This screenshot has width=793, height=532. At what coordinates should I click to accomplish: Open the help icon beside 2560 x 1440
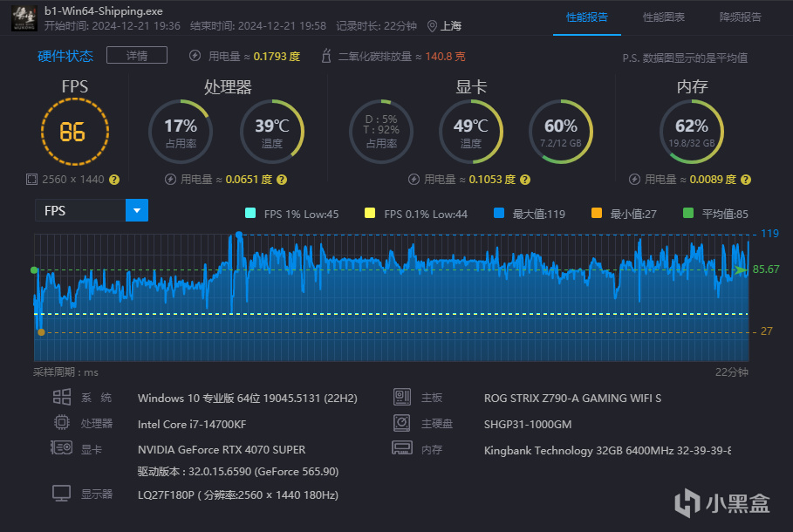point(114,180)
